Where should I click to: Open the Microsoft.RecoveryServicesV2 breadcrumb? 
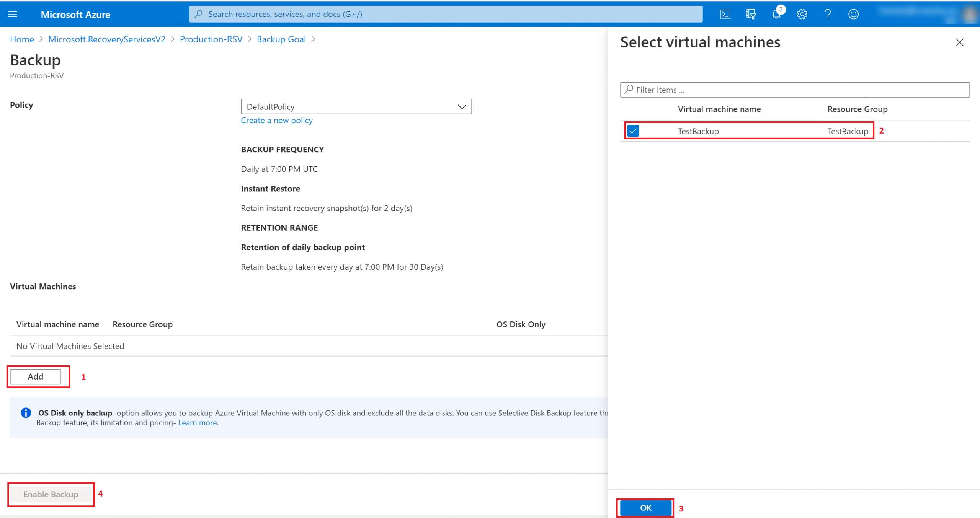[107, 39]
